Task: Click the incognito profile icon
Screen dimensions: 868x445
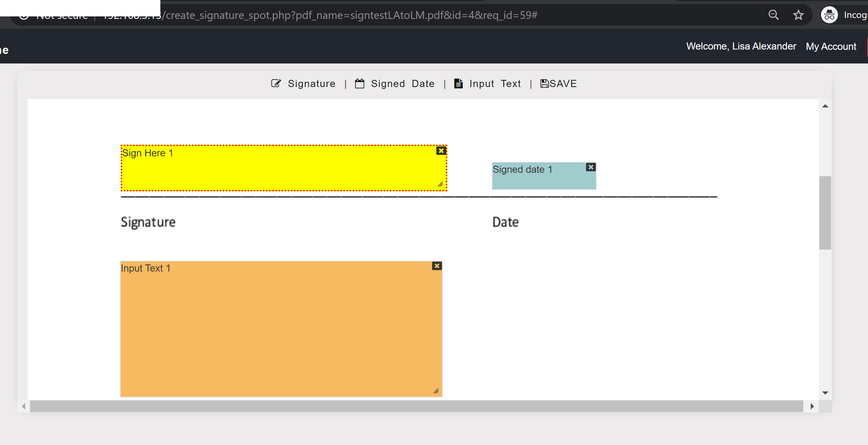Action: [829, 15]
